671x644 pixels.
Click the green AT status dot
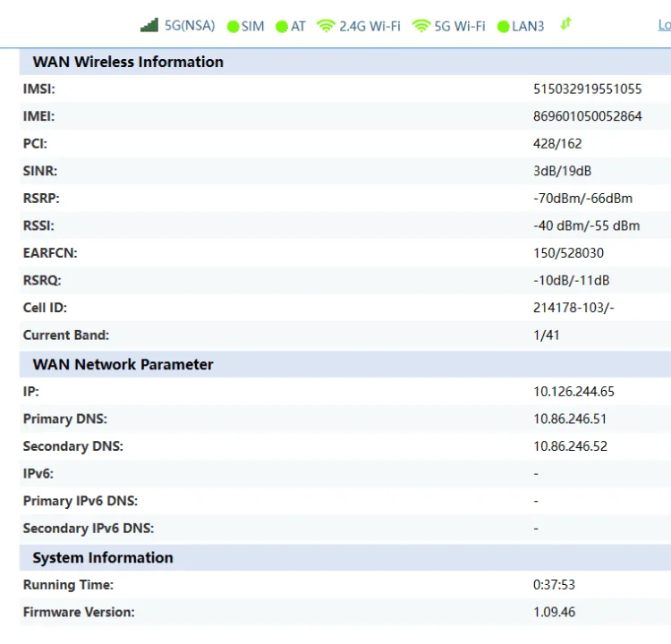tap(282, 27)
